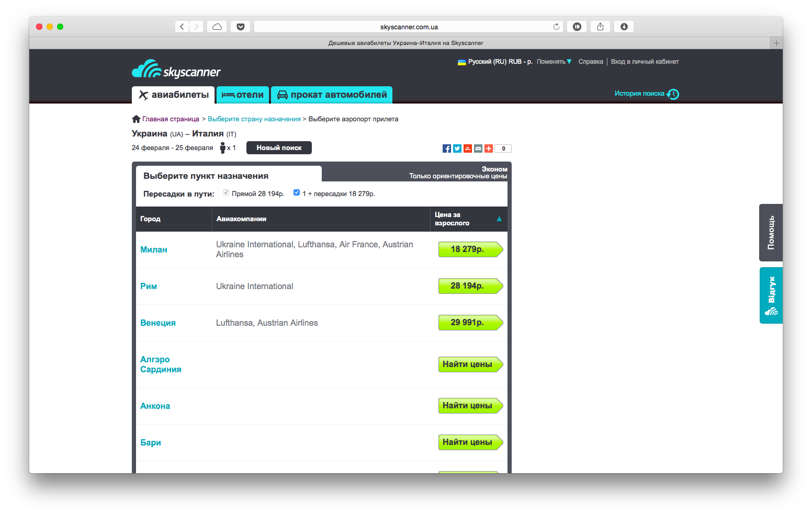Uncheck 1 + пересадки 18 279р. checkbox
Image resolution: width=812 pixels, height=515 pixels.
[297, 192]
